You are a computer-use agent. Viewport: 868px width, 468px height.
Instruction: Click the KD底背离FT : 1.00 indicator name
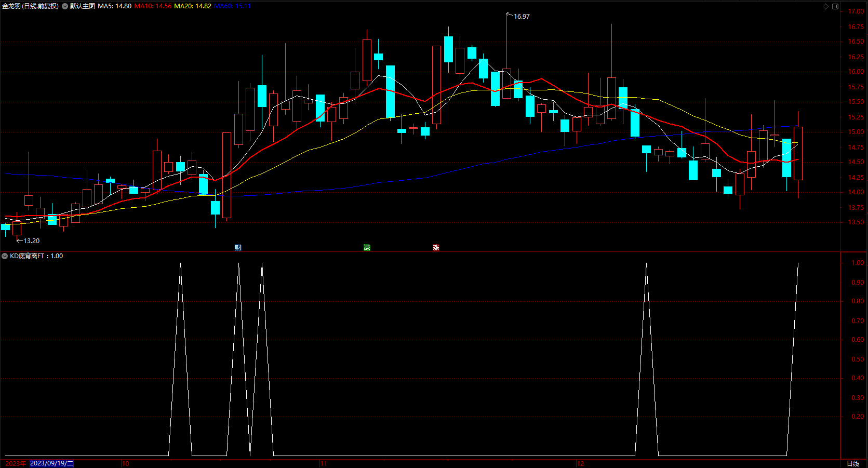click(x=36, y=256)
